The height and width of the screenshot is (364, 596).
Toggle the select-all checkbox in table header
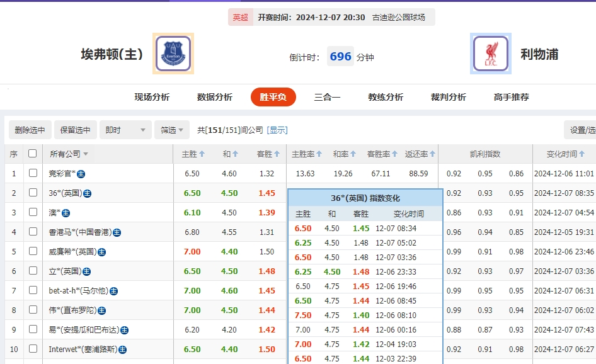32,153
